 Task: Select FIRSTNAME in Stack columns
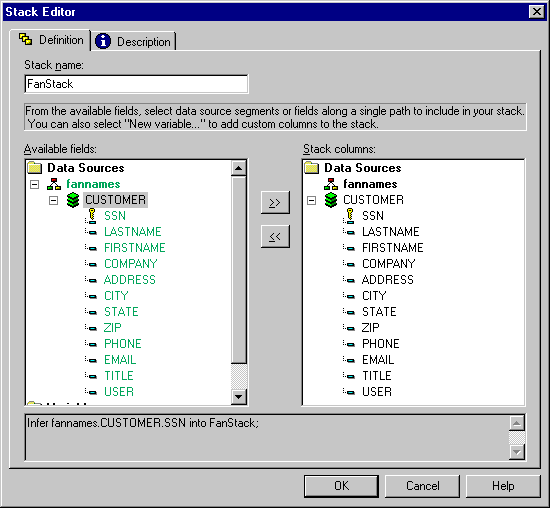tap(393, 248)
